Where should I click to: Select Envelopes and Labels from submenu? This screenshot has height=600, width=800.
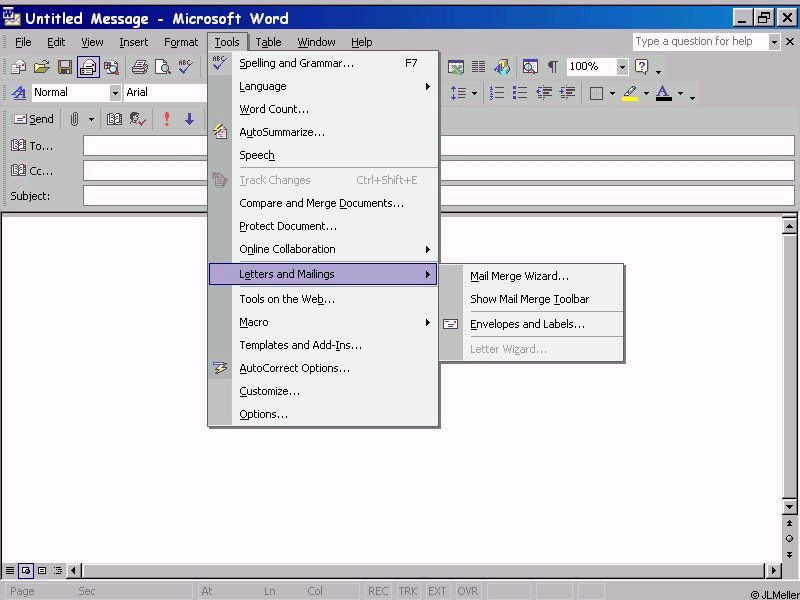coord(527,324)
